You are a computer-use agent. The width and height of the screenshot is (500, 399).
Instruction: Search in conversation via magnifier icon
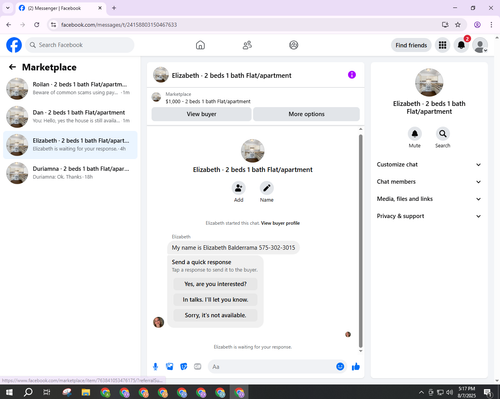(x=443, y=134)
